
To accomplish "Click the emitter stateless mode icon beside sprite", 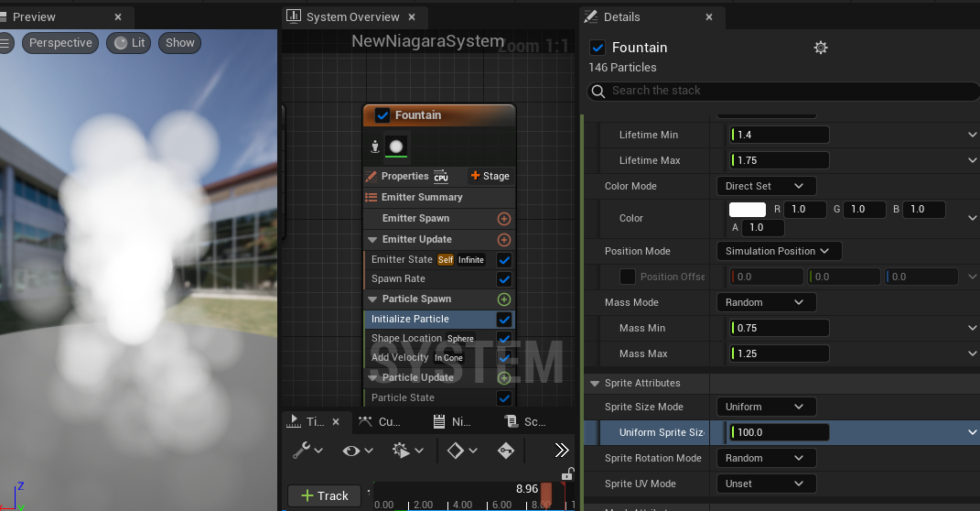I will [x=375, y=147].
